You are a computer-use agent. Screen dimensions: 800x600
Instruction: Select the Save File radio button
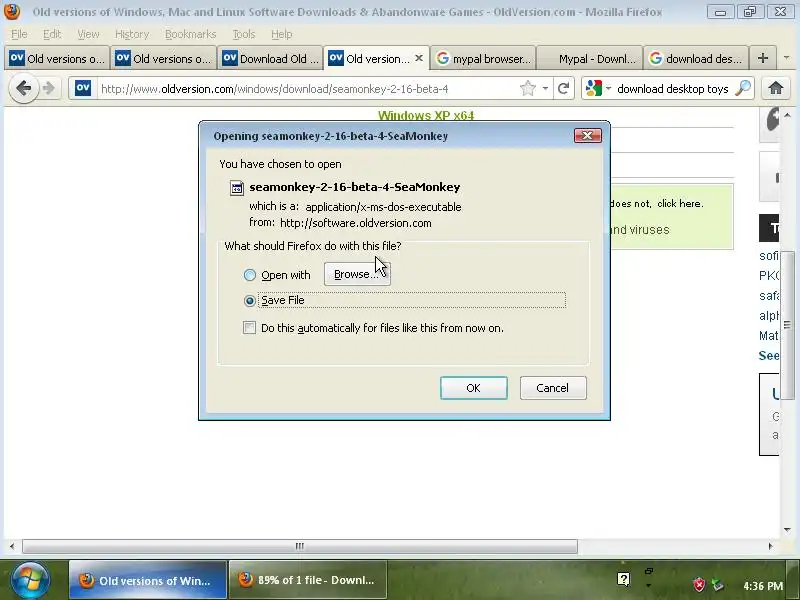(249, 301)
